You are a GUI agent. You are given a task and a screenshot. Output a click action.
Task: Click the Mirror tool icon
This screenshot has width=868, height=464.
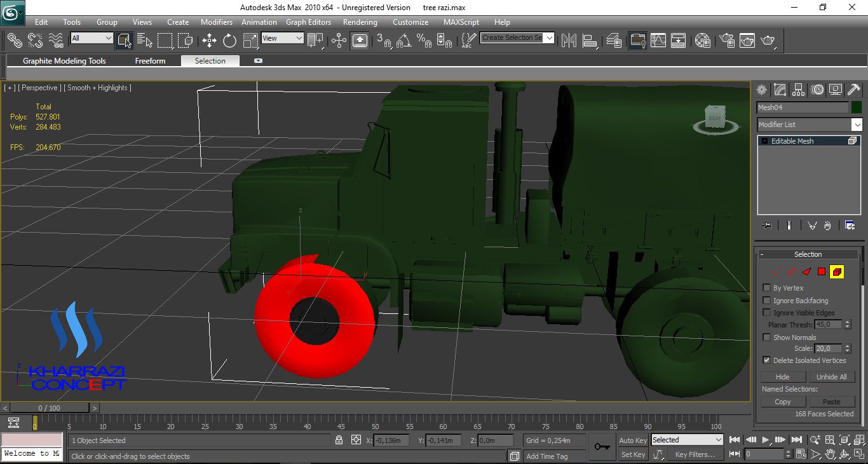pyautogui.click(x=569, y=41)
